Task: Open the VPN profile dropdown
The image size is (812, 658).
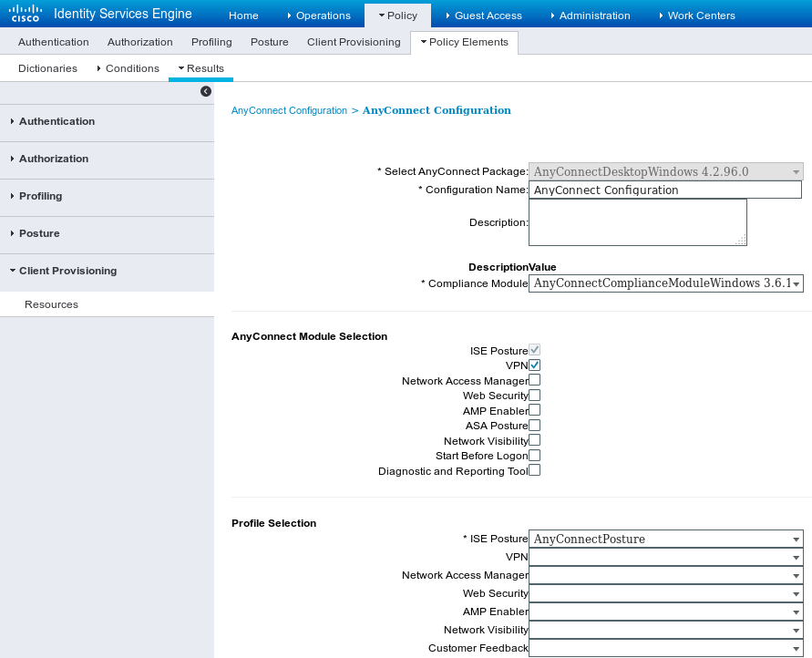Action: (x=666, y=557)
